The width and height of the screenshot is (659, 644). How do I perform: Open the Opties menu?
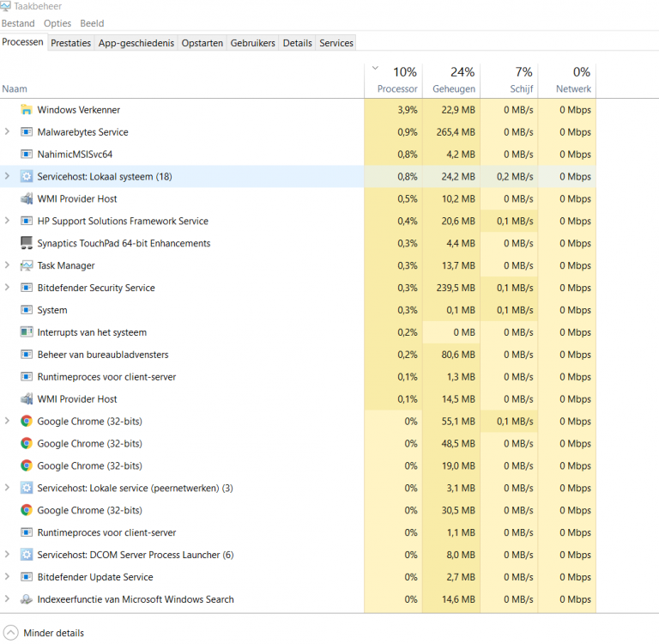point(57,23)
